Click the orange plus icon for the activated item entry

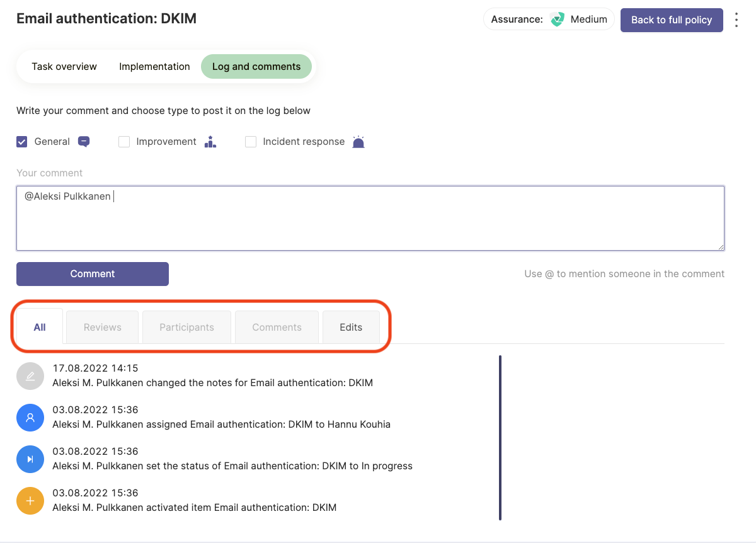[x=30, y=501]
